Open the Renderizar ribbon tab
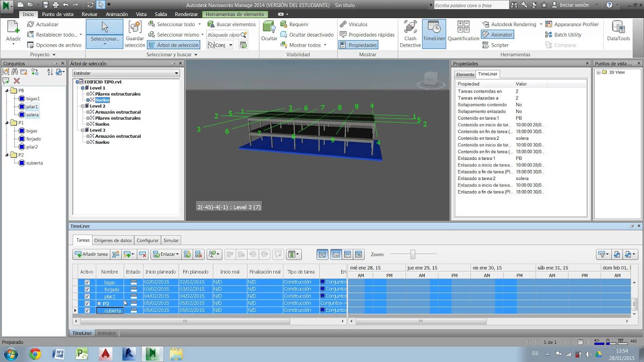Image resolution: width=644 pixels, height=362 pixels. click(186, 14)
